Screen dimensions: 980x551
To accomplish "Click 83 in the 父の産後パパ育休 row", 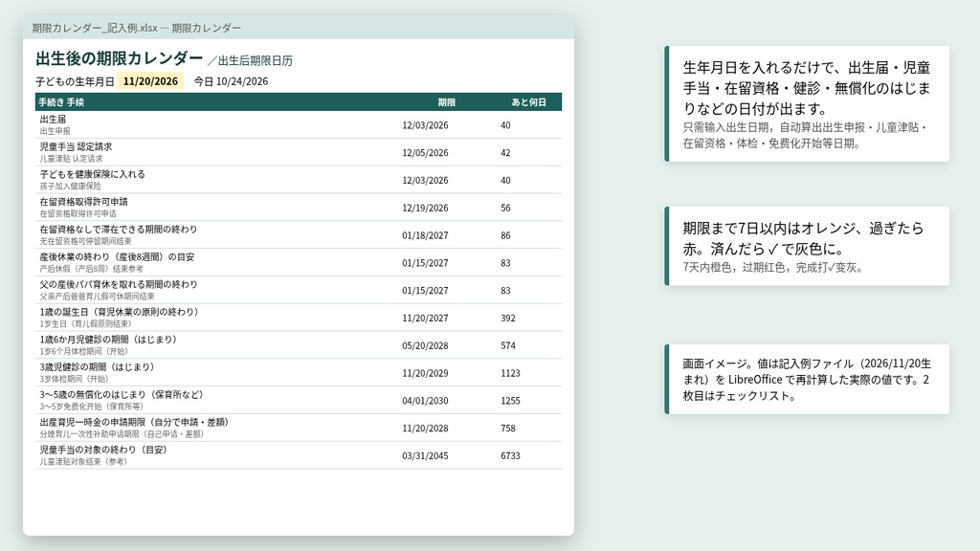I will click(x=505, y=290).
